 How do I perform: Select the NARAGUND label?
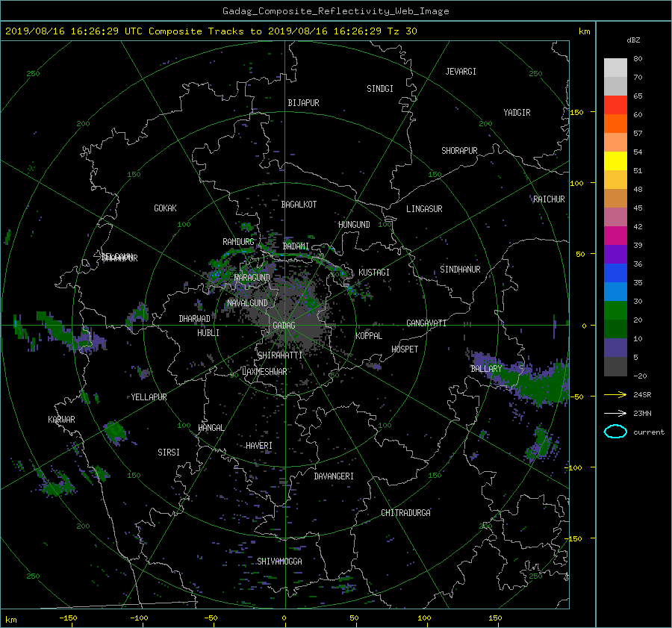coord(252,277)
